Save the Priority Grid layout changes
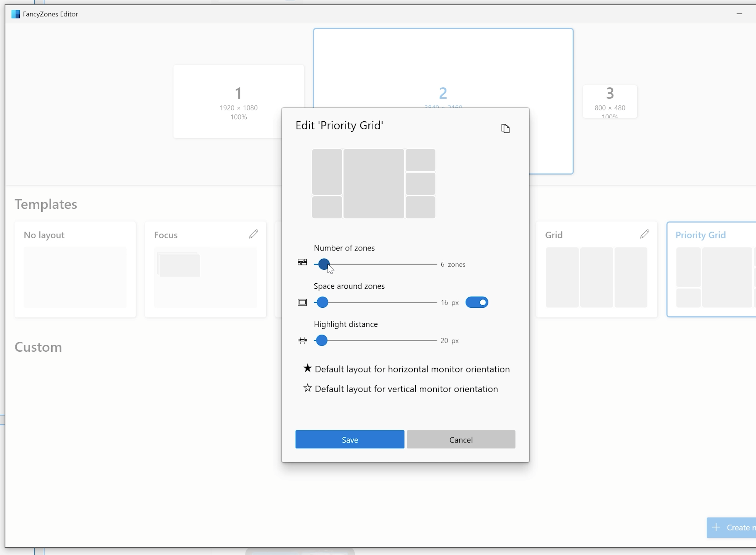Screen dimensions: 756x555 (x=350, y=440)
